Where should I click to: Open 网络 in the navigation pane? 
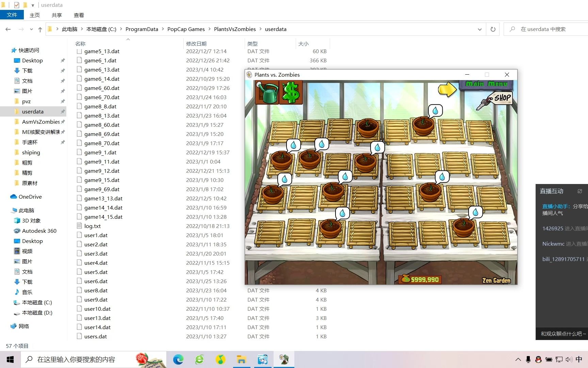coord(24,326)
